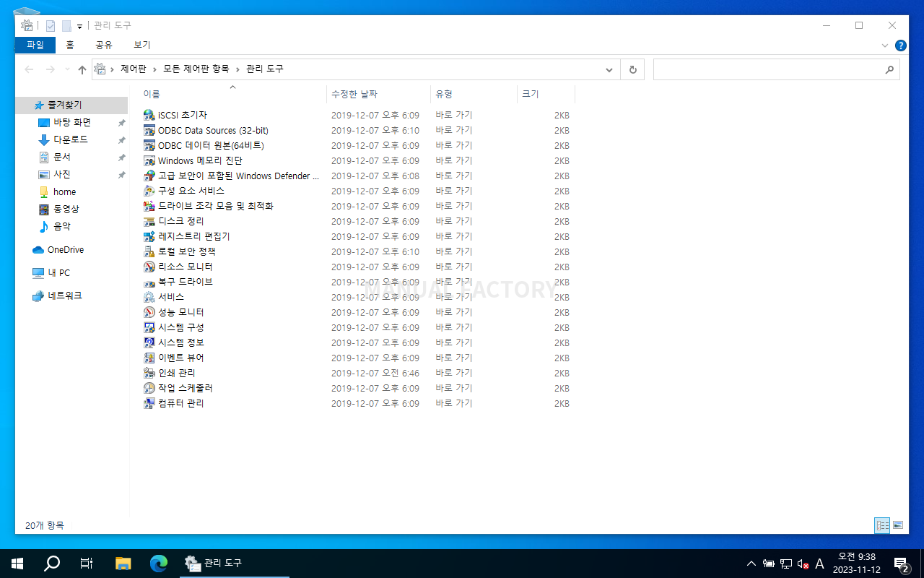Open the 공유 ribbon tab
Image resolution: width=924 pixels, height=578 pixels.
(104, 45)
